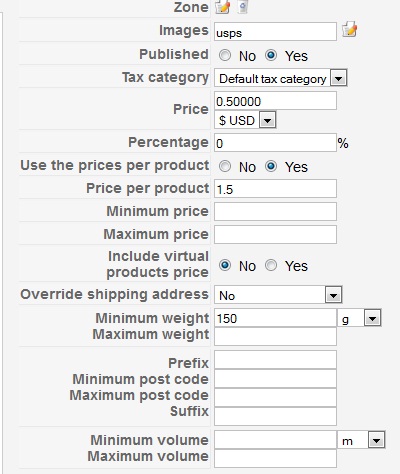Click the Images text field containing usps

[275, 32]
